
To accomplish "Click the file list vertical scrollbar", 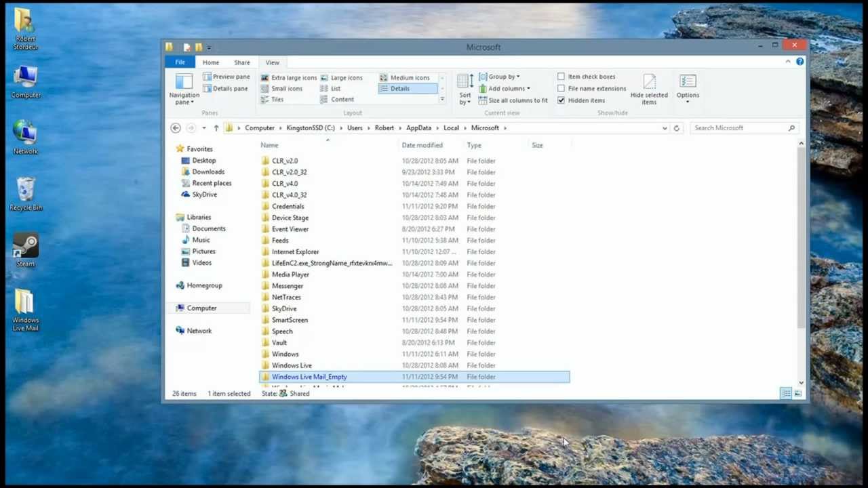I will (801, 238).
